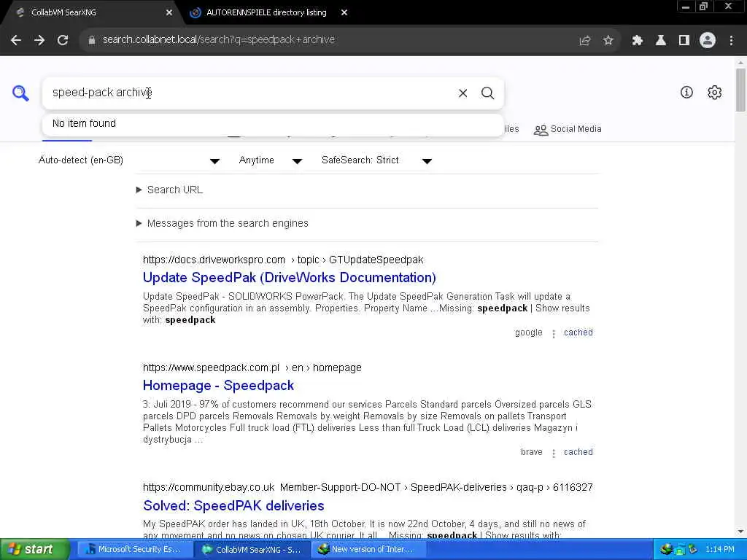Reload the current page

coord(63,40)
